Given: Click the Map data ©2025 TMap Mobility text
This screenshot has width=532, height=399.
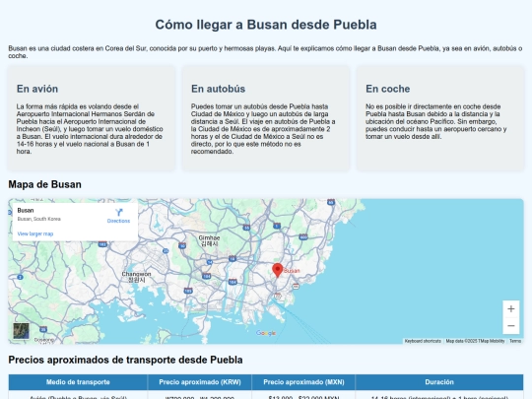Looking at the screenshot, I should tap(475, 341).
